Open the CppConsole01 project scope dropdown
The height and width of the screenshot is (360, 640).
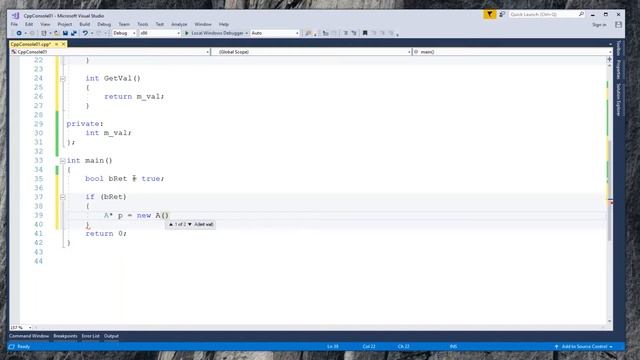tap(110, 52)
